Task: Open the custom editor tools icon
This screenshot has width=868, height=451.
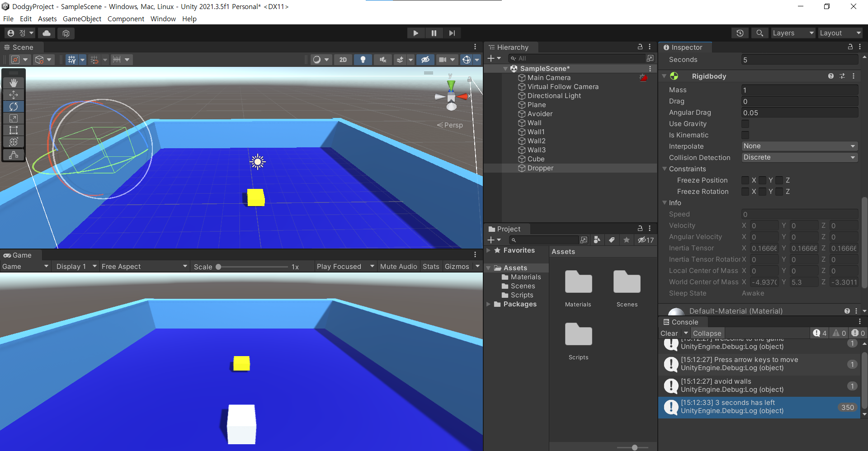Action: coord(14,155)
